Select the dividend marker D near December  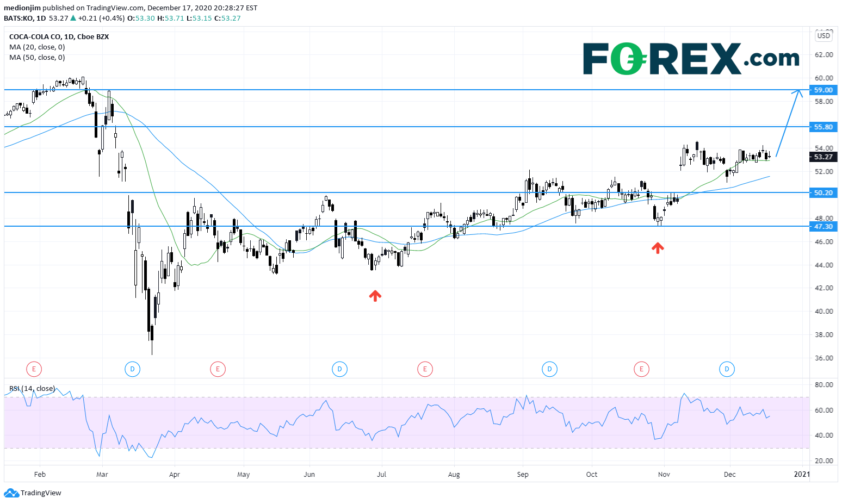727,370
